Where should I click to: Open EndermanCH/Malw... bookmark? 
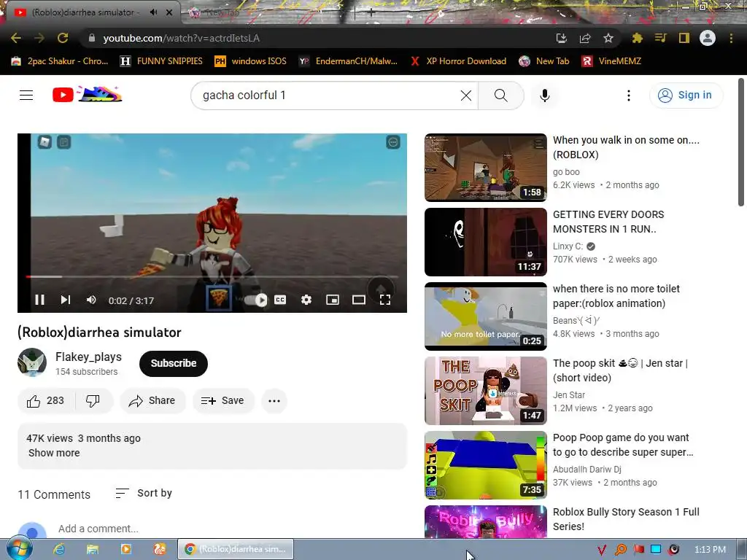click(348, 61)
